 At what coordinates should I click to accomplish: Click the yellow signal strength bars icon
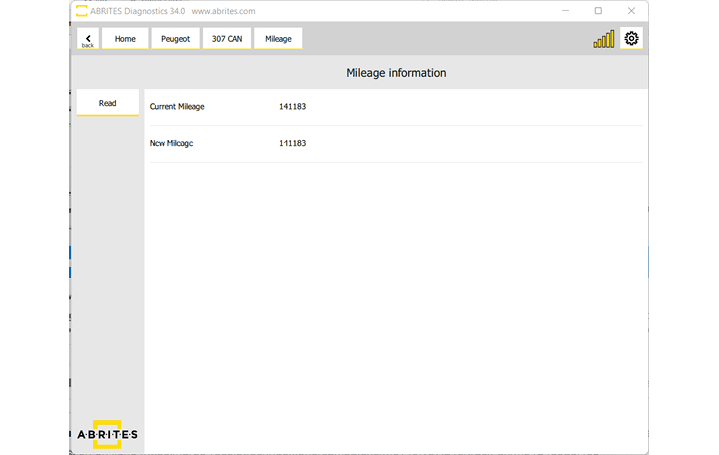point(604,40)
